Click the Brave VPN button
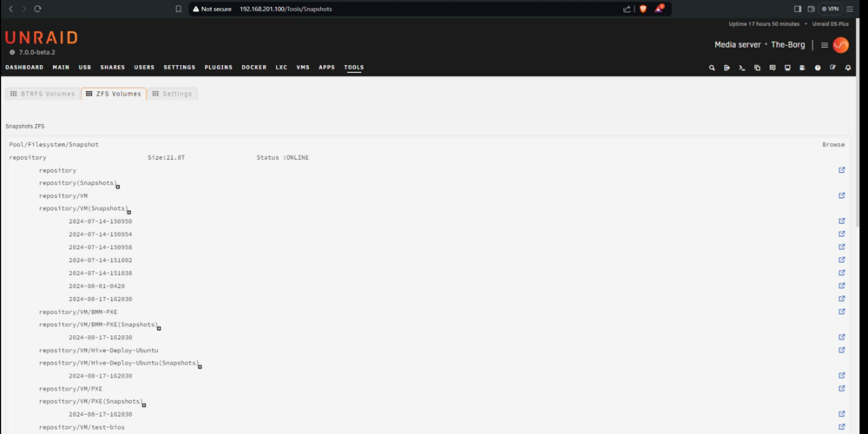This screenshot has width=868, height=434. (831, 9)
